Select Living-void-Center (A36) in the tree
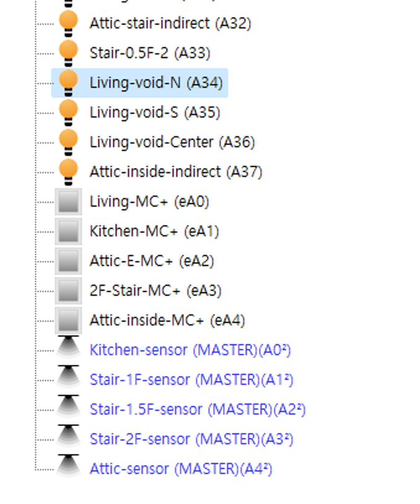Screen dimensions: 420x504 [x=172, y=142]
